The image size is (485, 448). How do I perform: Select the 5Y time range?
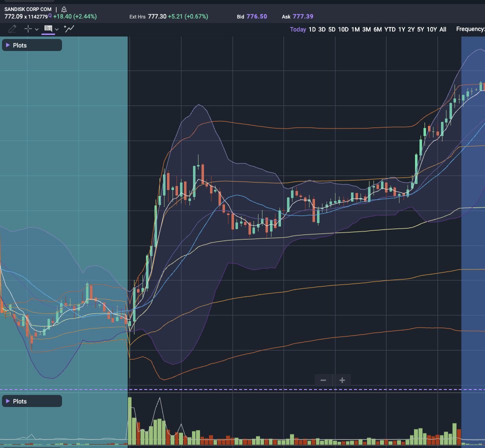coord(420,29)
